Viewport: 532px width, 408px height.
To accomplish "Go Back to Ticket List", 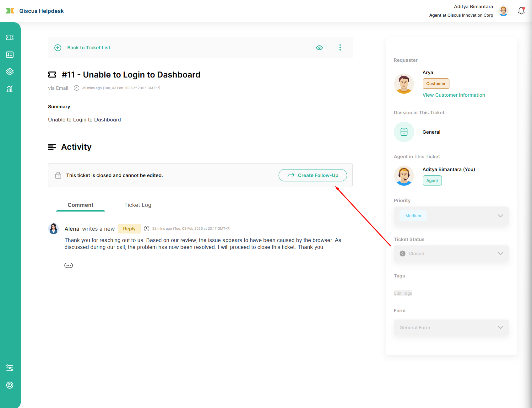I will pos(88,48).
